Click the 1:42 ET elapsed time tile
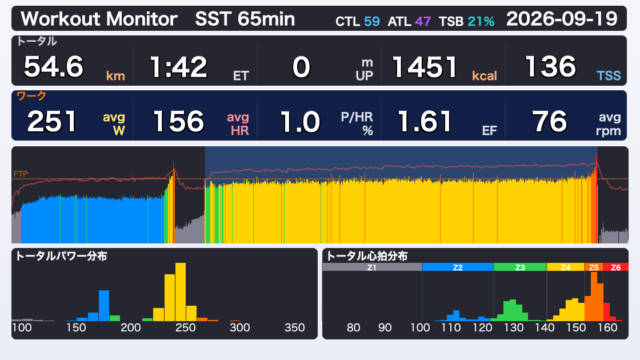 196,66
